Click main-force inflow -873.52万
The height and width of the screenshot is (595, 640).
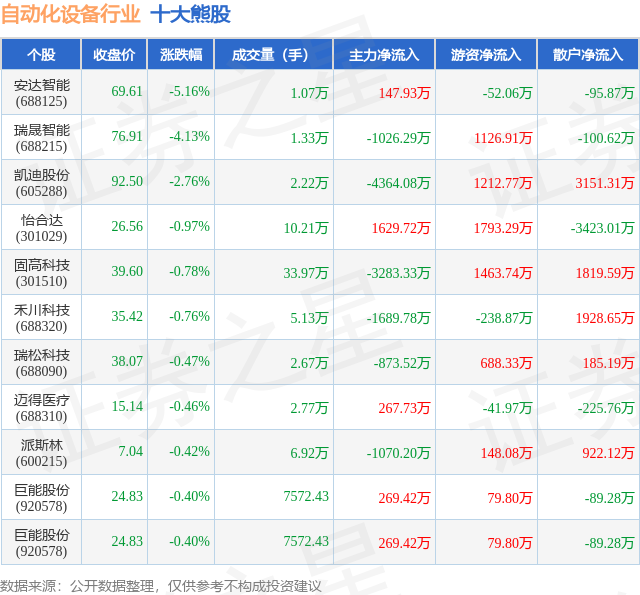coord(402,363)
